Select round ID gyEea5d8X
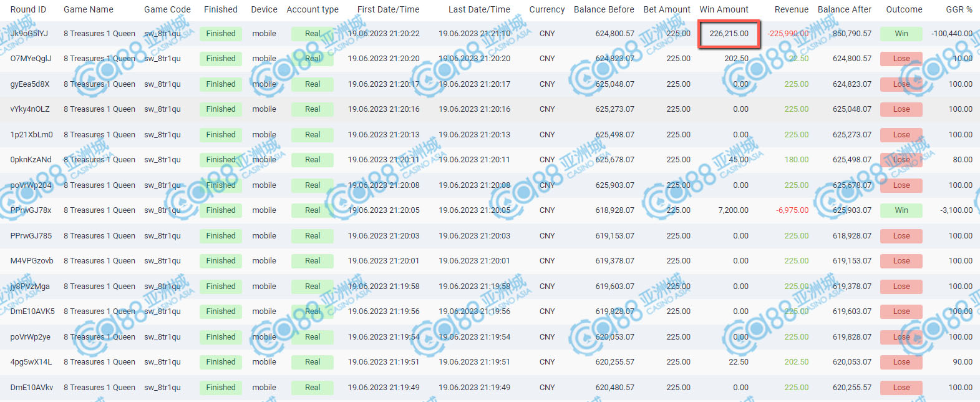The image size is (980, 402). tap(29, 84)
